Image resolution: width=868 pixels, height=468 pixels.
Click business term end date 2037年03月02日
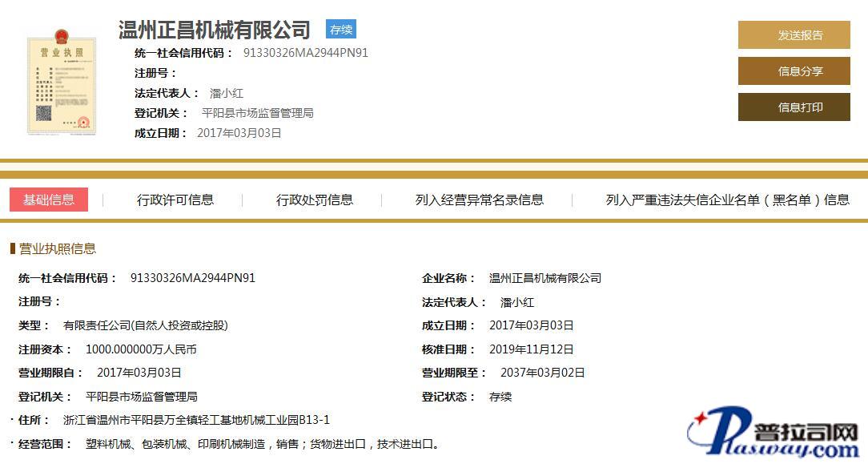pyautogui.click(x=543, y=373)
